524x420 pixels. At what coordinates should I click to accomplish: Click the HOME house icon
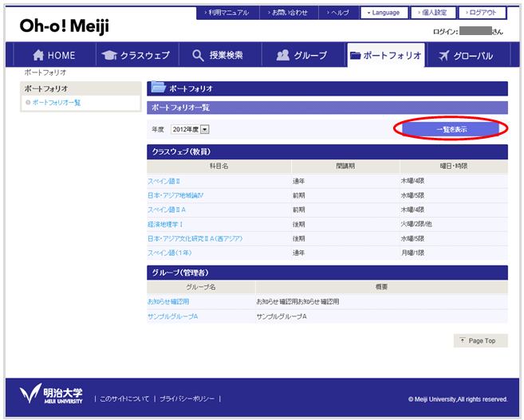pos(38,55)
